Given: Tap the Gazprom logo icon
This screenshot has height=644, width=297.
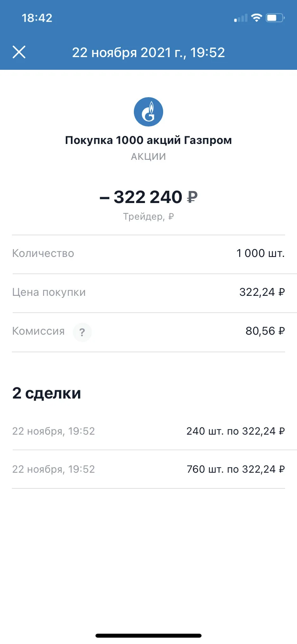Looking at the screenshot, I should click(148, 111).
